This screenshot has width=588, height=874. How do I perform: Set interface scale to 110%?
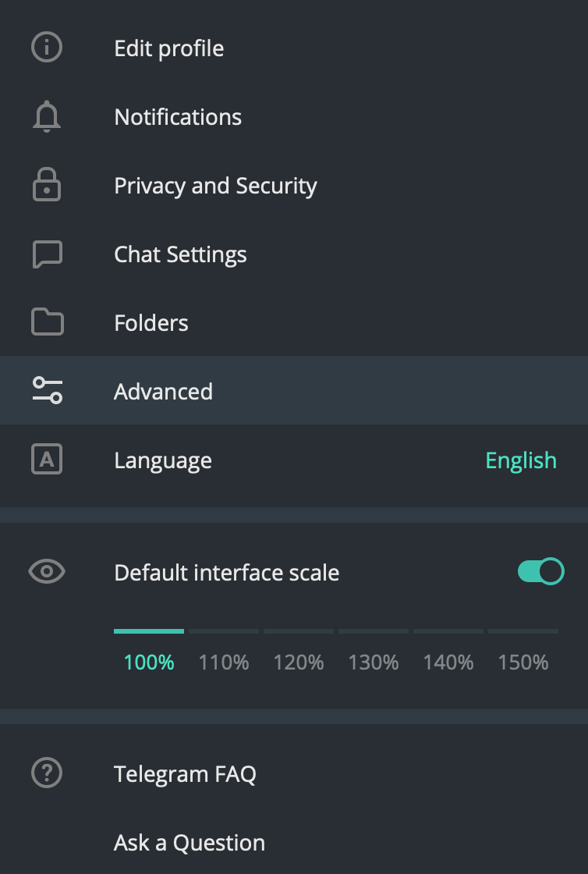pos(224,663)
